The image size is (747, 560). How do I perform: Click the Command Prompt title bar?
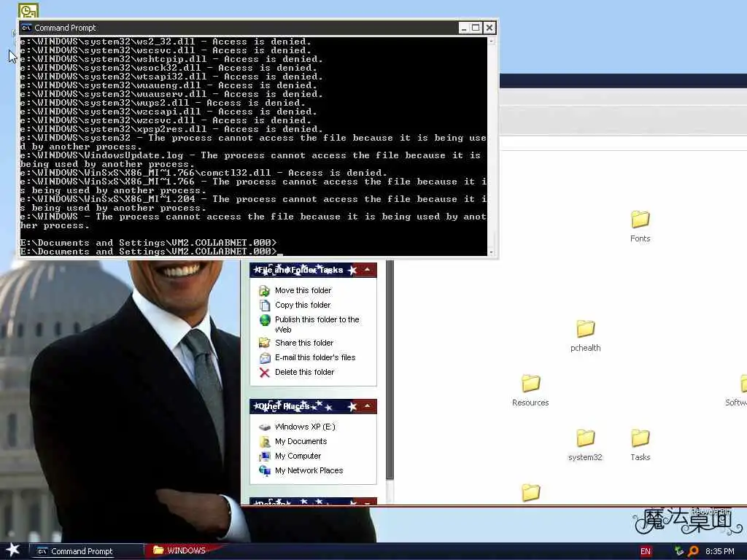coord(239,28)
